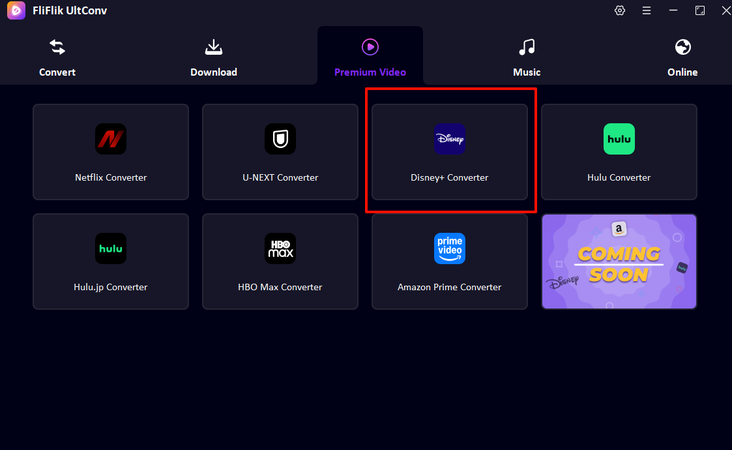Open Hulu.jp Converter
Screen dimensions: 732x450
click(x=111, y=261)
